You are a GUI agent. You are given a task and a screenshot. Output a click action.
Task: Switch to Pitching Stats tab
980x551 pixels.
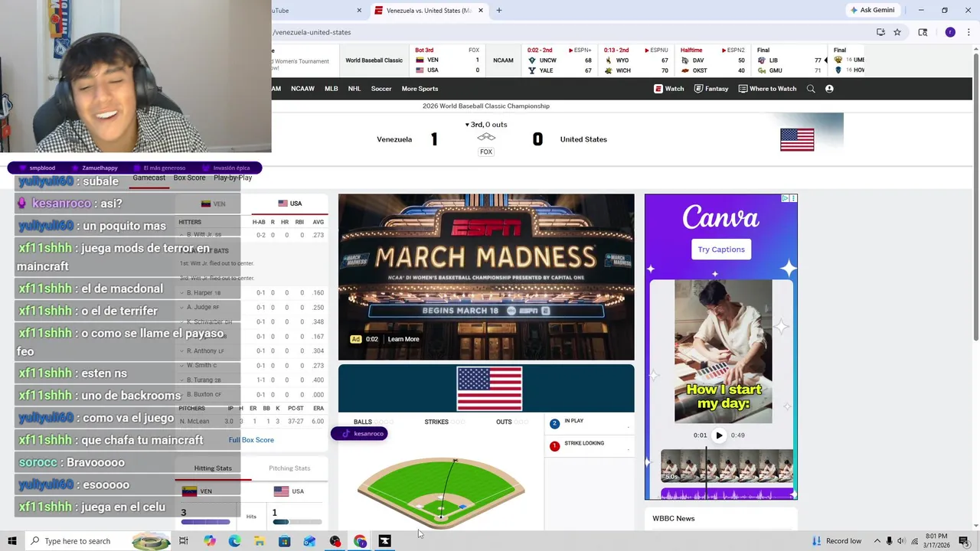coord(289,468)
